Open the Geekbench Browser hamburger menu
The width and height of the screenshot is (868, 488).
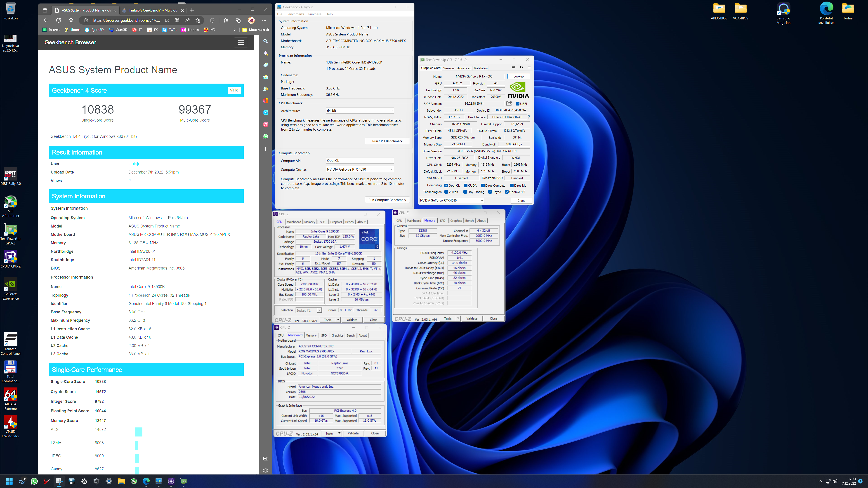point(241,42)
